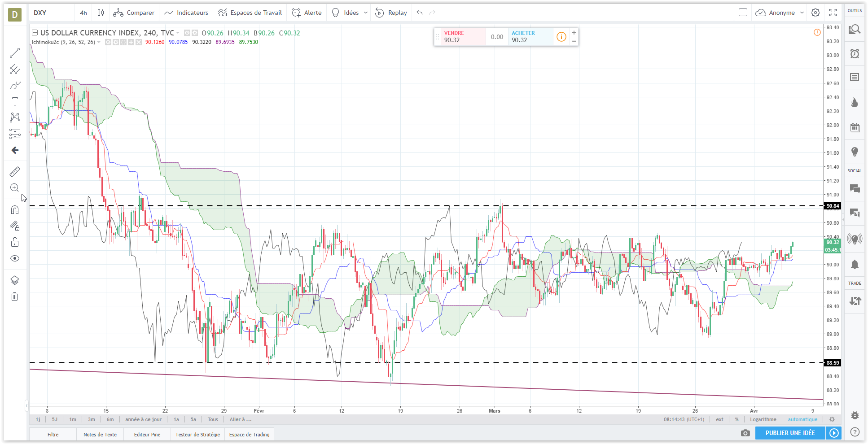Hide all drawings with the eye icon
868x444 pixels.
pos(15,258)
